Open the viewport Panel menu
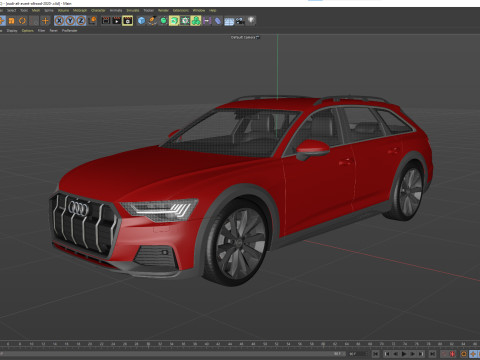Screen dimensions: 480x360 [x=54, y=31]
